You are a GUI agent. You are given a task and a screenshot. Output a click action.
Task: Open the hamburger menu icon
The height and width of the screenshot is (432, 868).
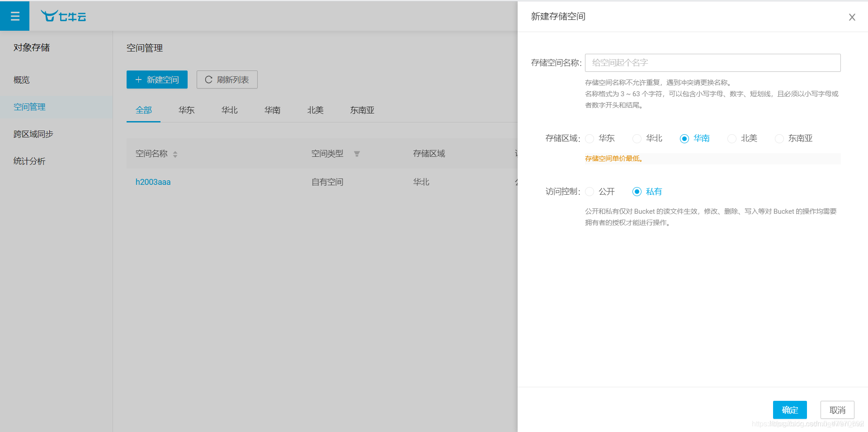(15, 16)
